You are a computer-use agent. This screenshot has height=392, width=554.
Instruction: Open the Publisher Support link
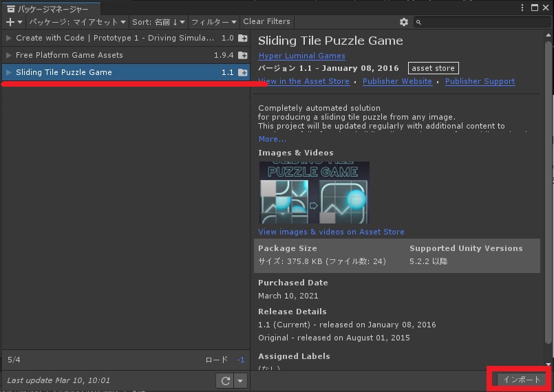coord(480,81)
